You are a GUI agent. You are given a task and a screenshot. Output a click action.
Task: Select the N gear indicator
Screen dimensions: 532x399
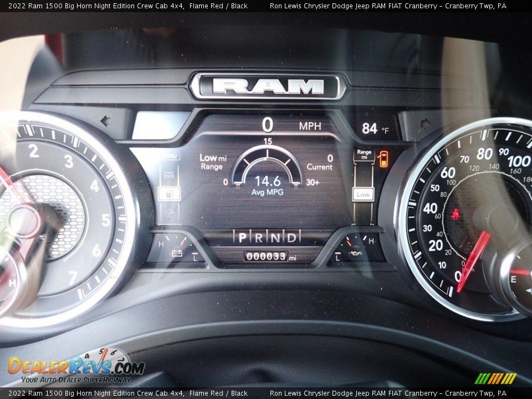pos(275,238)
